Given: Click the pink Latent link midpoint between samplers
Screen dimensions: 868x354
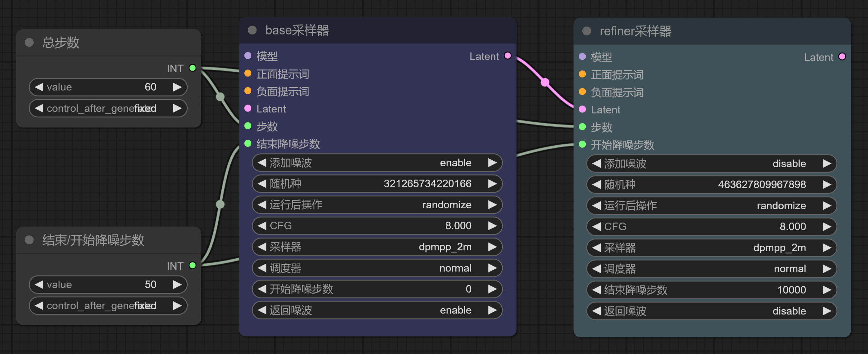Looking at the screenshot, I should (x=545, y=82).
